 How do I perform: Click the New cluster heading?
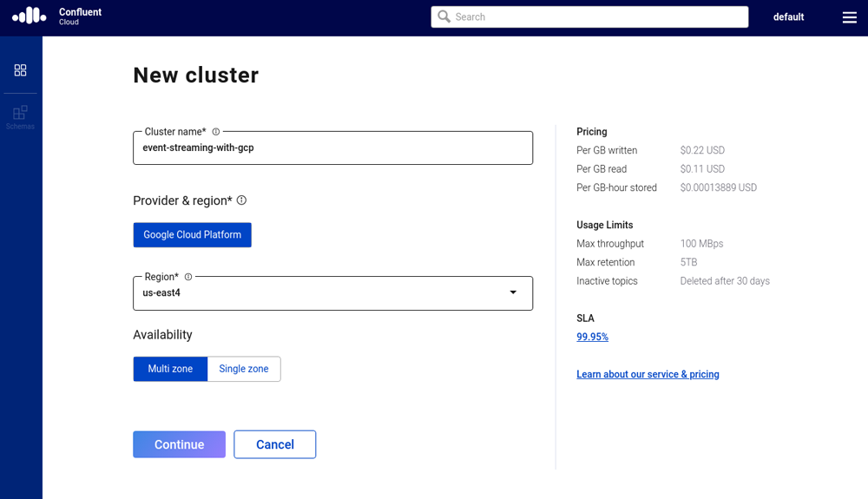(196, 76)
